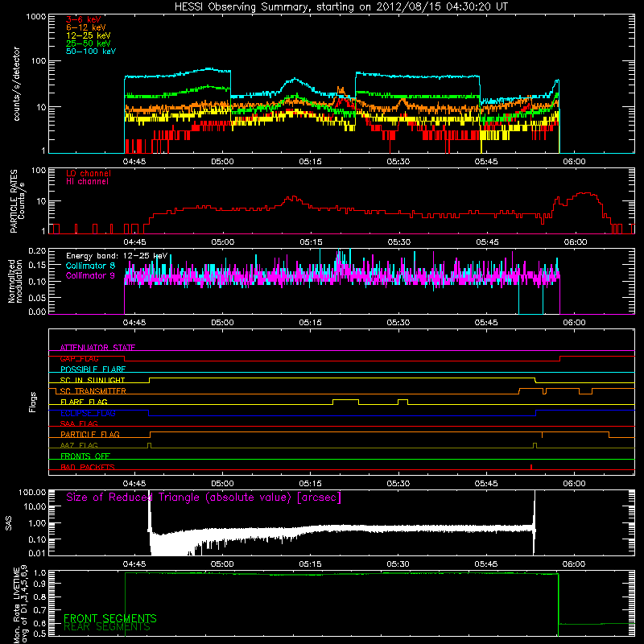
Task: Select the blue ECLIPSE_FLAG label
Action: (x=88, y=413)
